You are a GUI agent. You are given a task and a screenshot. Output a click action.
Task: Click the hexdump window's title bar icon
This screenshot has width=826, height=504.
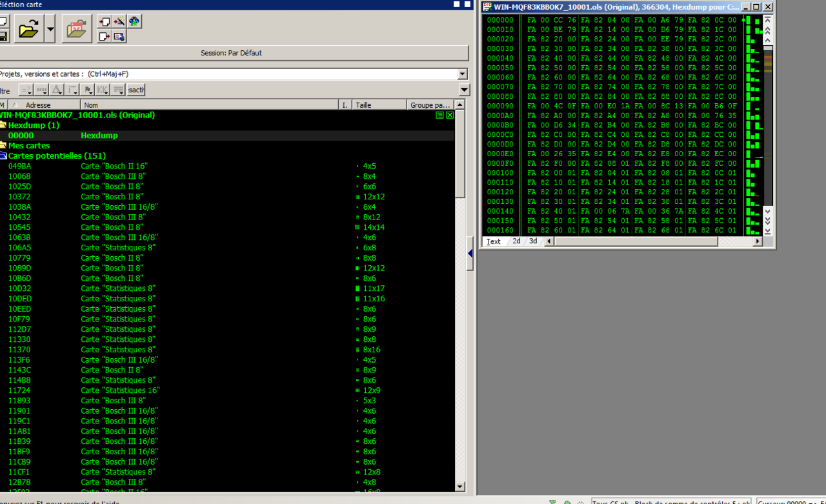[488, 6]
